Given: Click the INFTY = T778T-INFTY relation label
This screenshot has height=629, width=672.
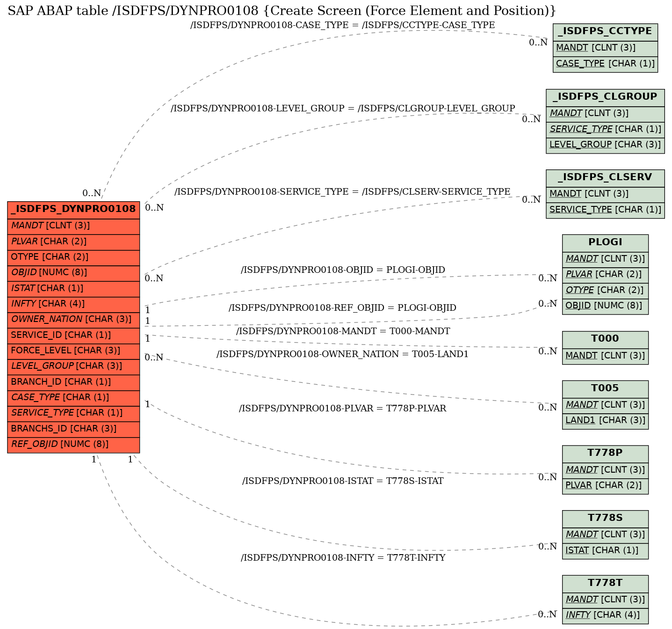Looking at the screenshot, I should tap(343, 558).
